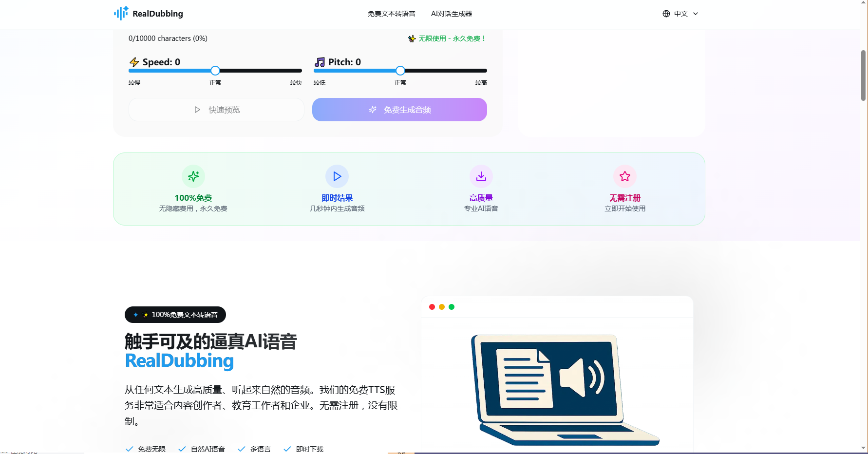Open the AI对话生成器 menu item
The image size is (868, 454).
[451, 14]
